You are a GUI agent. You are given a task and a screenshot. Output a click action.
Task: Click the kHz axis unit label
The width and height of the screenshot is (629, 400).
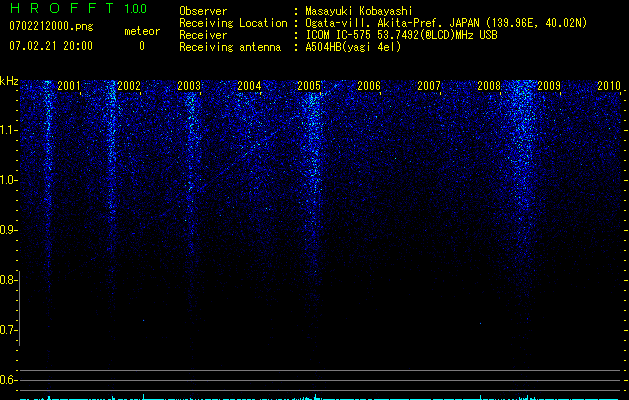coord(9,81)
